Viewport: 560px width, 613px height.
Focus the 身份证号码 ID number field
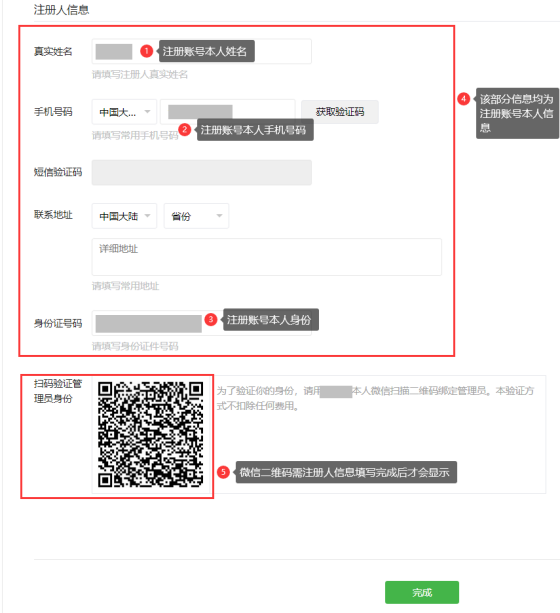(x=202, y=323)
